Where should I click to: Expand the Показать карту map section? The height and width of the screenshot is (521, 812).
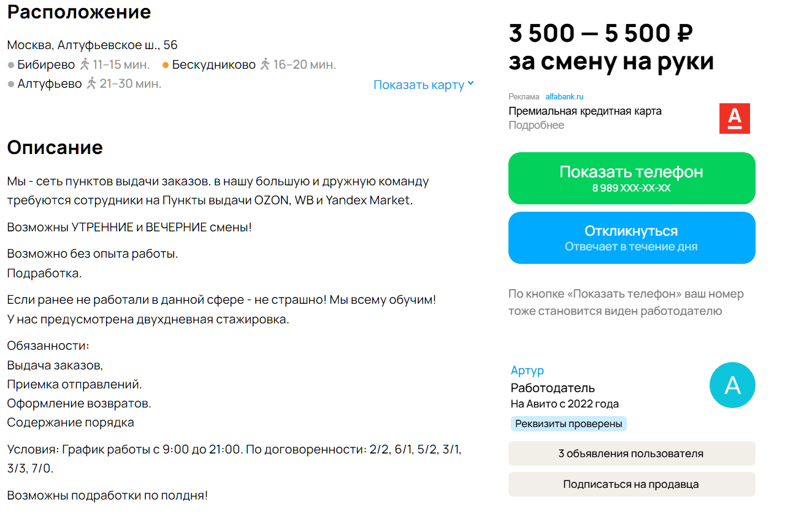tap(423, 85)
